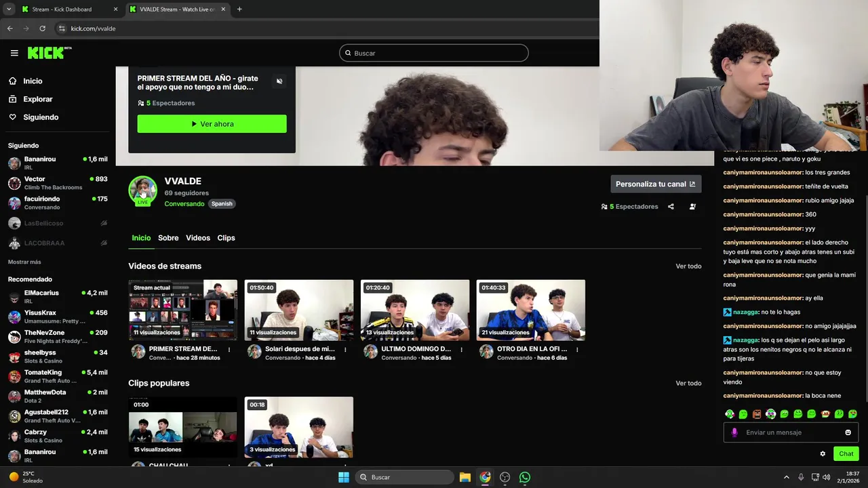
Task: Open the 01:20:40 video thumbnail
Action: coord(415,310)
